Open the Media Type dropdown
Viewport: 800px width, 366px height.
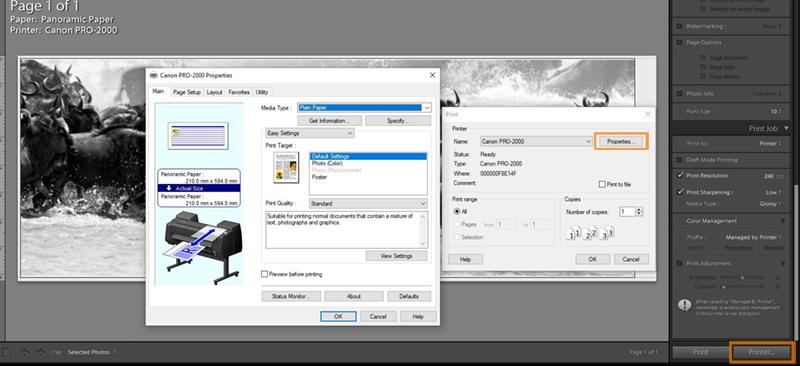[x=364, y=108]
